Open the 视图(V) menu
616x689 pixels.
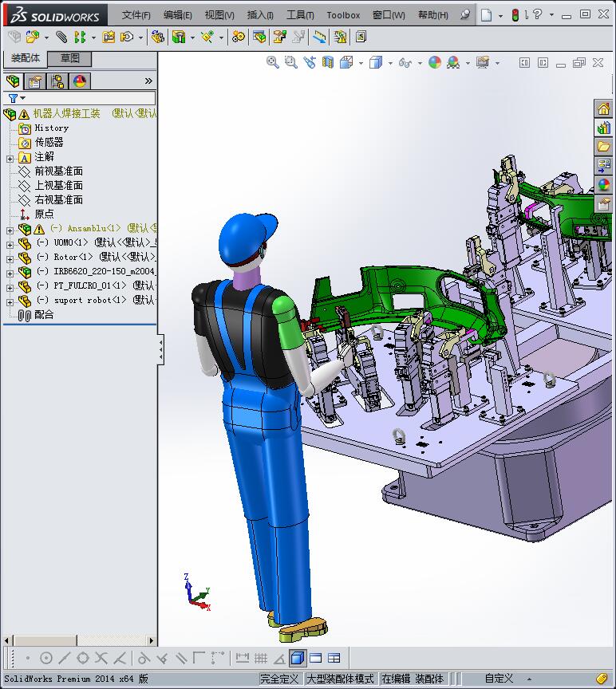pos(219,15)
